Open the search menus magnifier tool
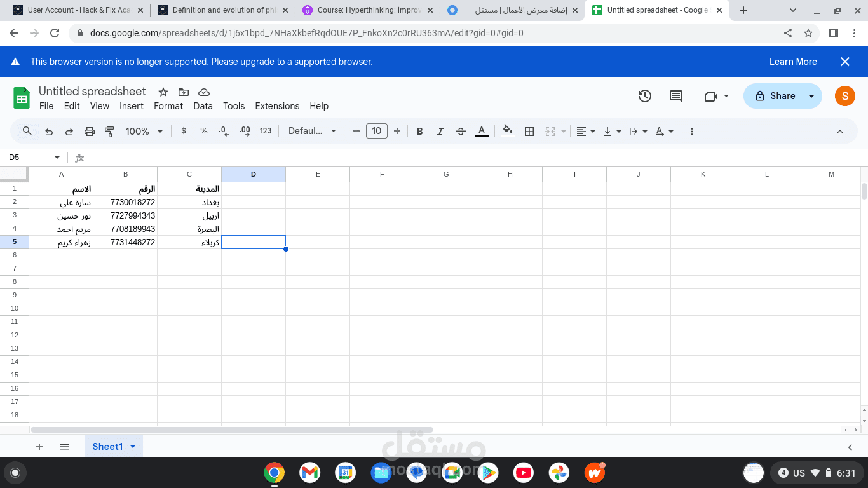Viewport: 868px width, 488px height. (27, 131)
